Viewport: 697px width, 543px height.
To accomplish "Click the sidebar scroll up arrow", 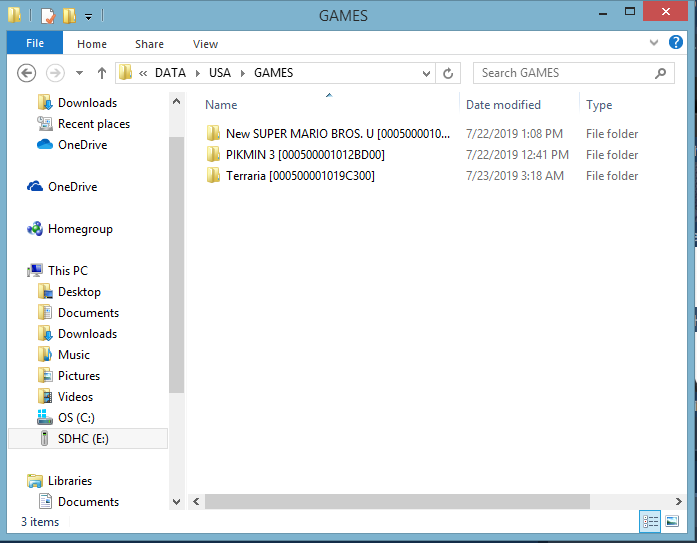I will 176,102.
